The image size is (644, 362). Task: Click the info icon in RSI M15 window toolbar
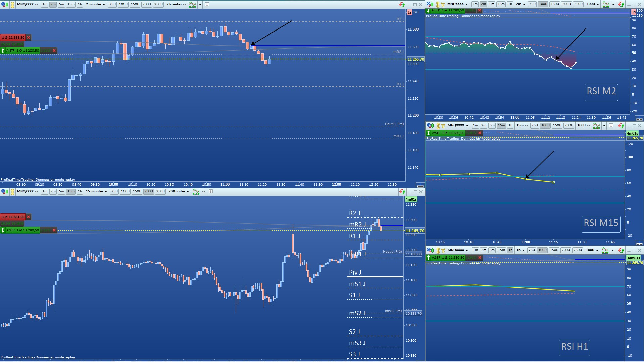pyautogui.click(x=611, y=126)
